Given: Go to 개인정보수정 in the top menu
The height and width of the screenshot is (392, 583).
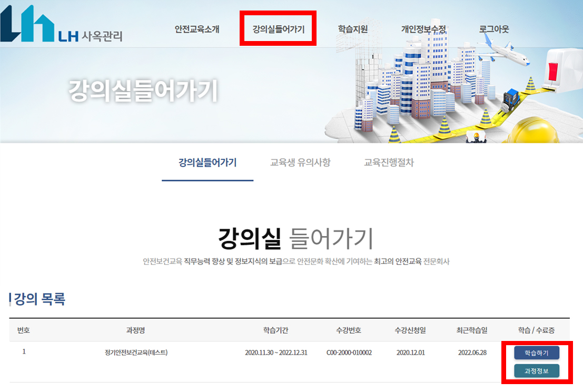Looking at the screenshot, I should click(x=423, y=29).
